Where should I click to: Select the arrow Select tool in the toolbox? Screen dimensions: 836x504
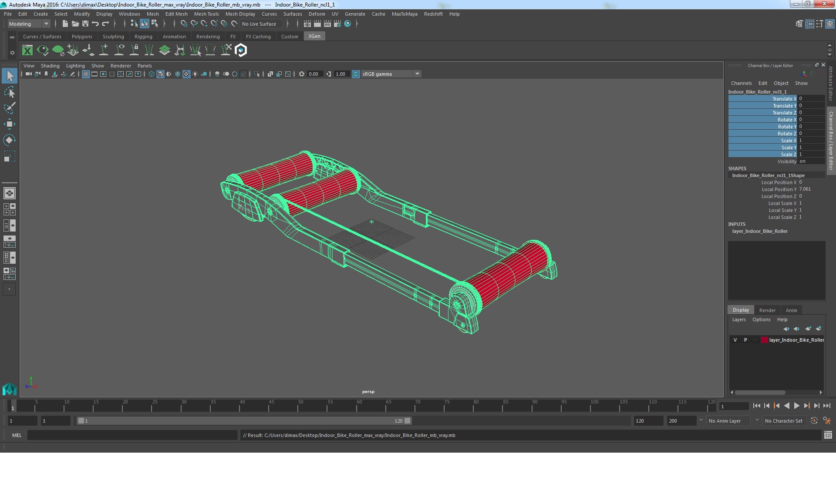(x=9, y=76)
